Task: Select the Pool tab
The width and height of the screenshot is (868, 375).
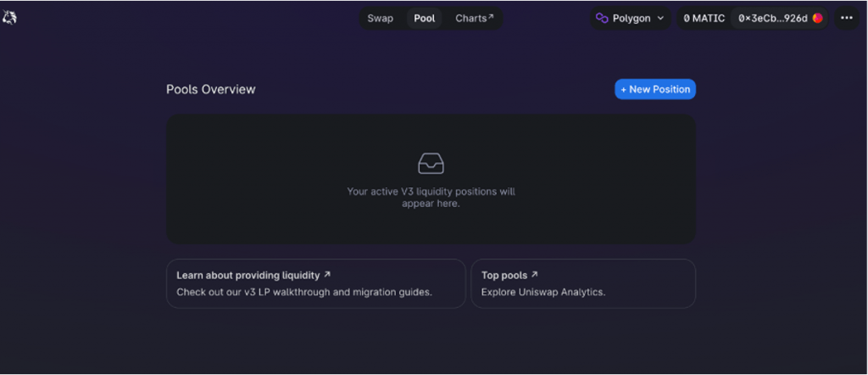Action: click(x=425, y=18)
